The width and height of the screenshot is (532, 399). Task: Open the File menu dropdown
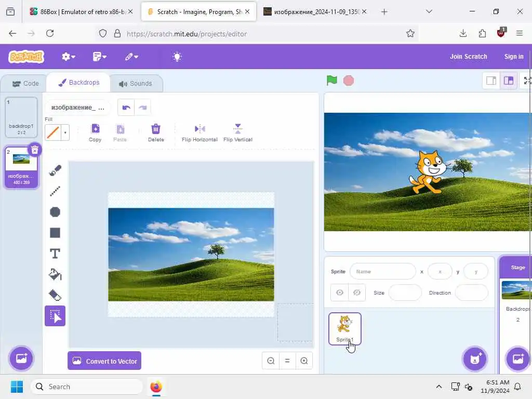99,57
